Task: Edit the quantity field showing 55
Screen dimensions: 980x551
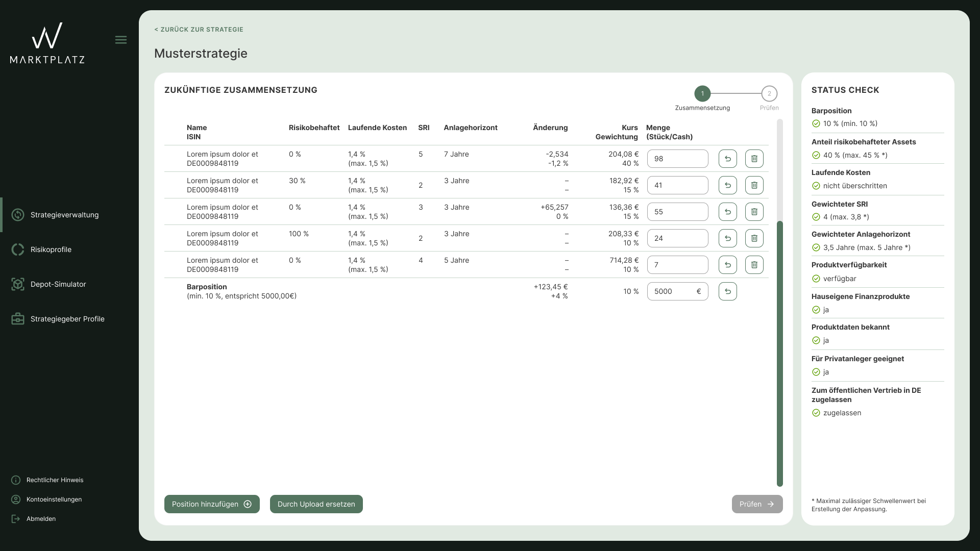Action: click(x=678, y=212)
